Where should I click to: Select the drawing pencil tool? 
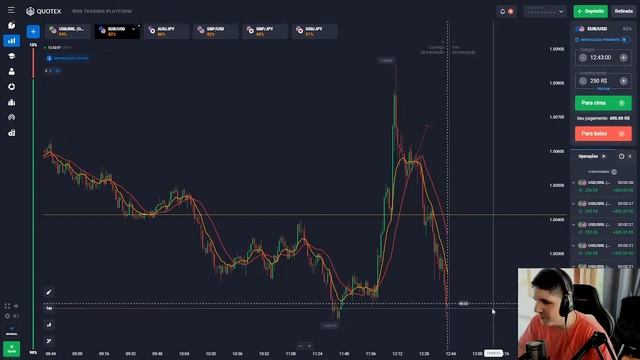point(49,292)
